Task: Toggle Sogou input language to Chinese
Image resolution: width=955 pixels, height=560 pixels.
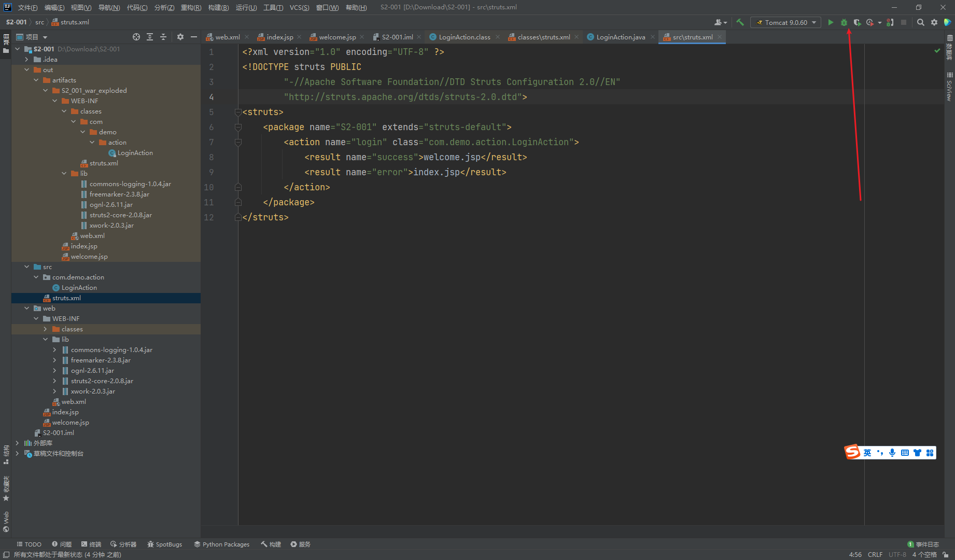Action: 867,452
